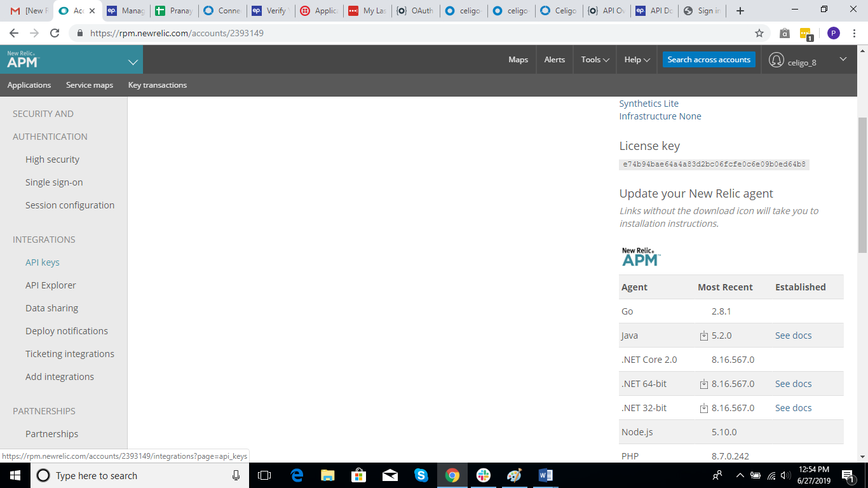Click the PHP agent version 8.7.0.242
The width and height of the screenshot is (868, 488).
(730, 456)
